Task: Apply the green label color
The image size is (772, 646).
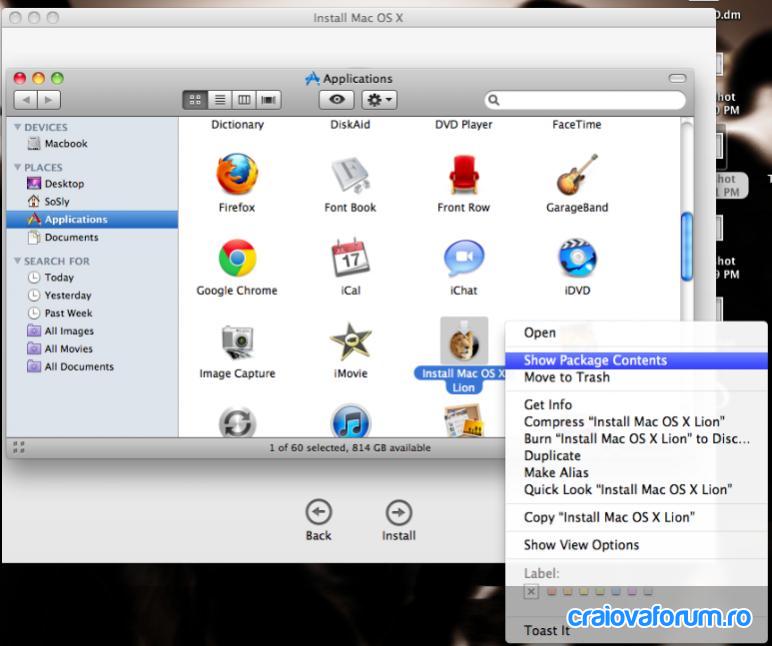Action: tap(600, 591)
